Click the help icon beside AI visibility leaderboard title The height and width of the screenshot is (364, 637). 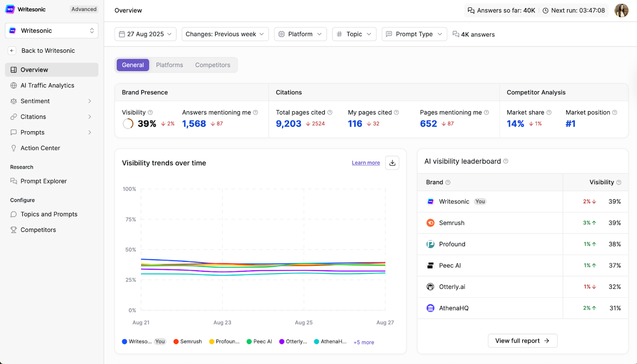coord(506,161)
